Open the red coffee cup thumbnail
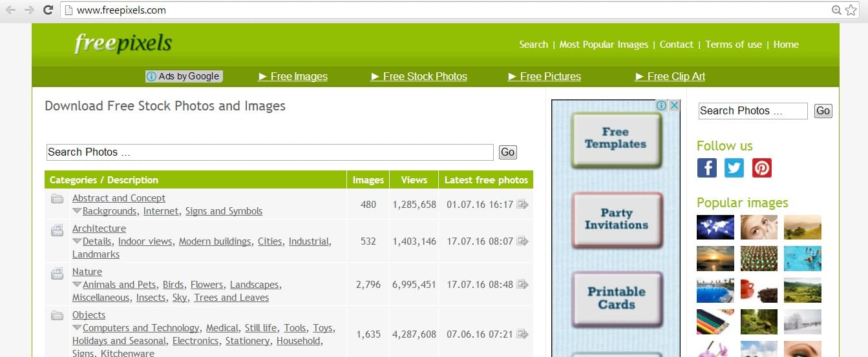The width and height of the screenshot is (868, 357). click(759, 290)
